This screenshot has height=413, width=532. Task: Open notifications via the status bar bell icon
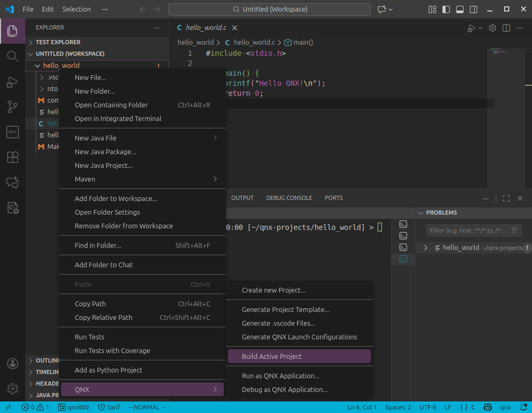pos(523,407)
